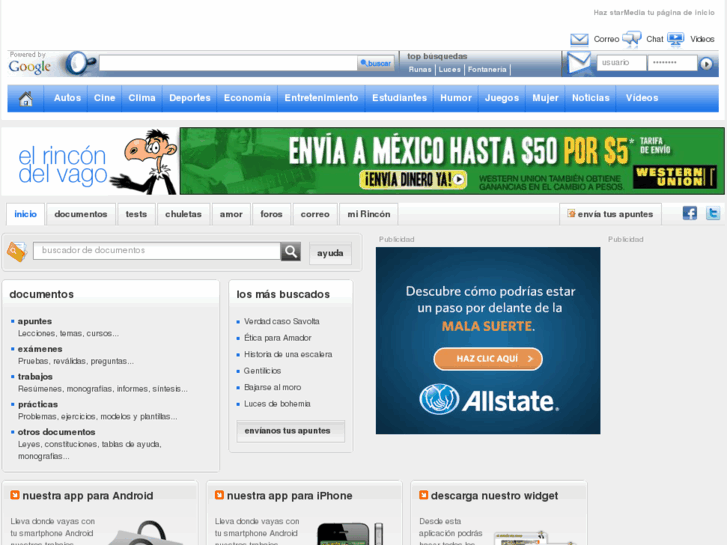Click top search term Fontanería

click(x=487, y=70)
